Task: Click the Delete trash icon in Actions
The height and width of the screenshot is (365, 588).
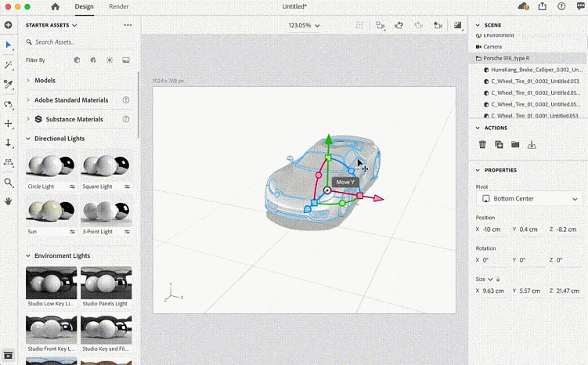Action: 482,144
